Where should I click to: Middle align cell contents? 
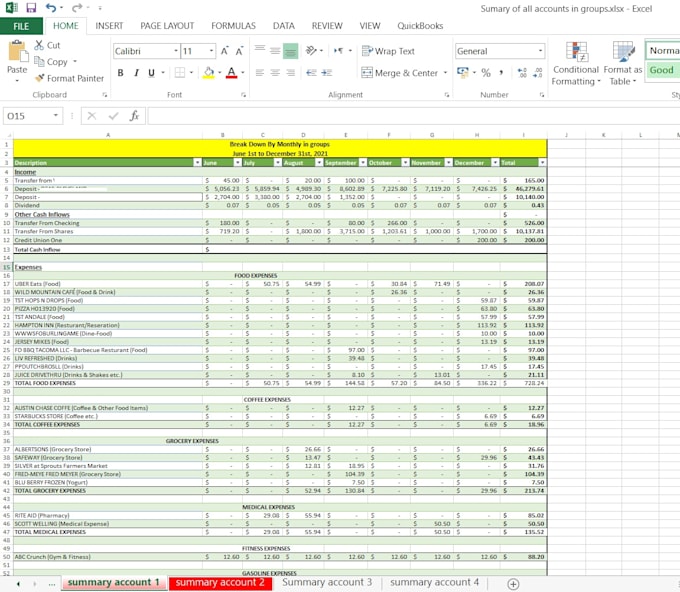[x=275, y=51]
